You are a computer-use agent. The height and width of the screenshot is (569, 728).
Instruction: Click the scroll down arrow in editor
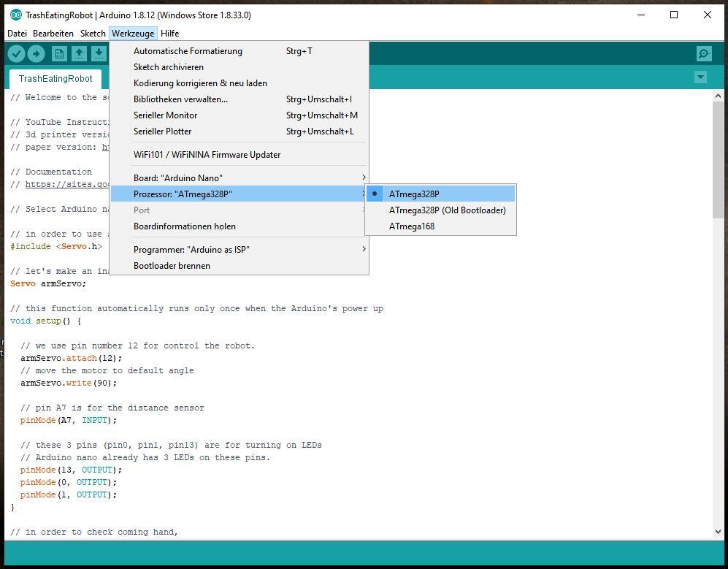point(718,532)
